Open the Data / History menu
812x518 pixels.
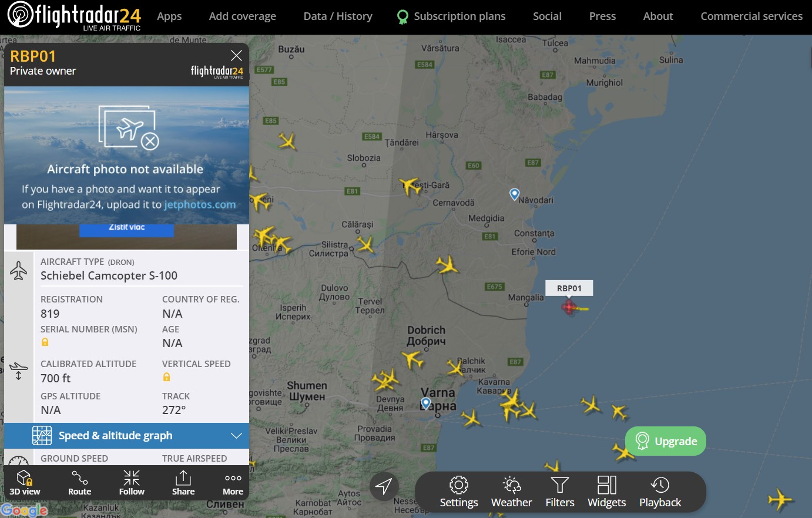[338, 16]
